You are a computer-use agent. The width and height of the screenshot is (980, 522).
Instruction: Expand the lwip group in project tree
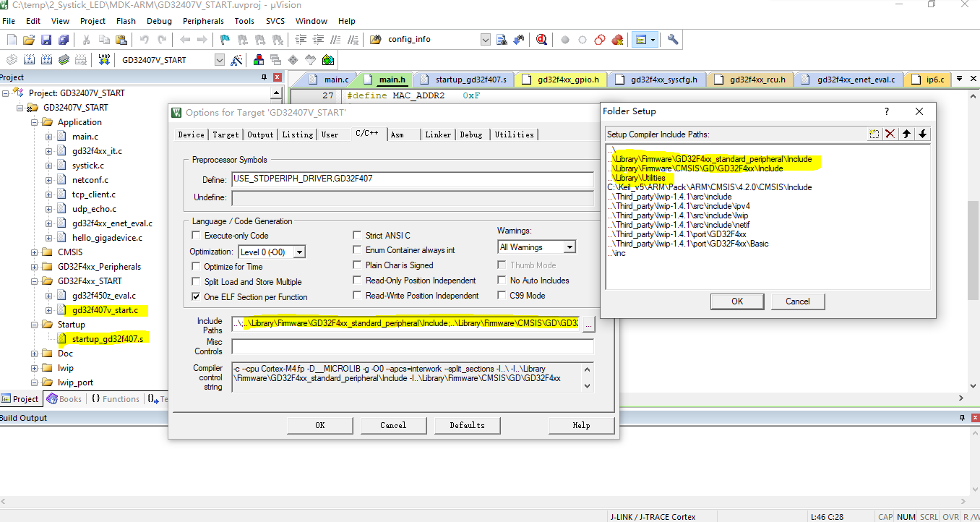coord(35,368)
